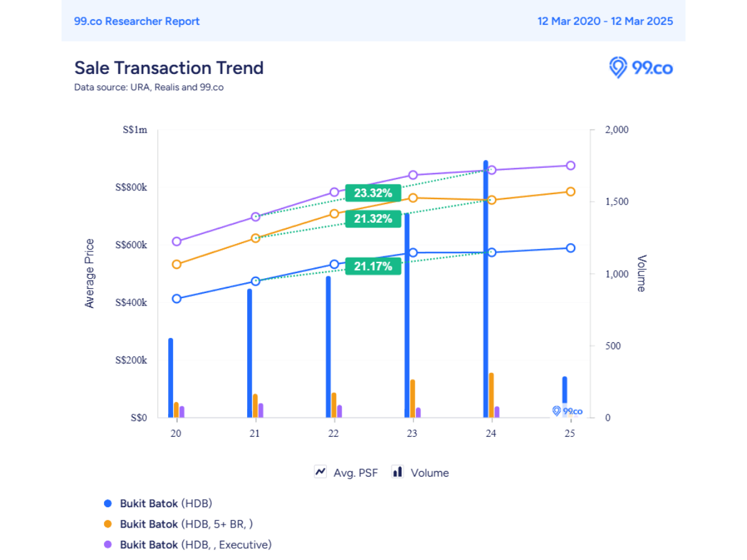Click the blue HDB line point at year 23

pos(413,253)
